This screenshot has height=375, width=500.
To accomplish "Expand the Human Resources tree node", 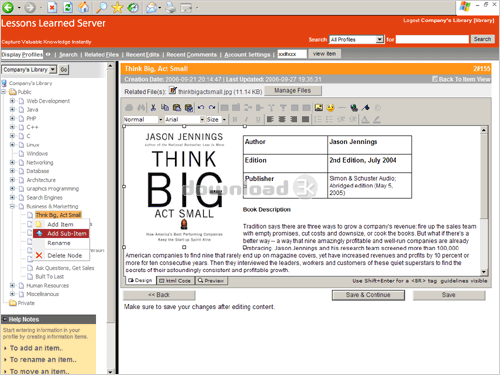I will [12, 285].
